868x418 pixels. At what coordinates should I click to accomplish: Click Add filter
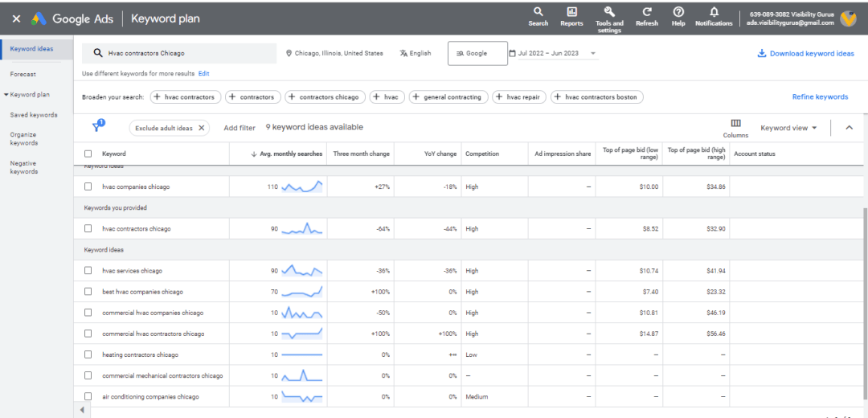tap(240, 128)
